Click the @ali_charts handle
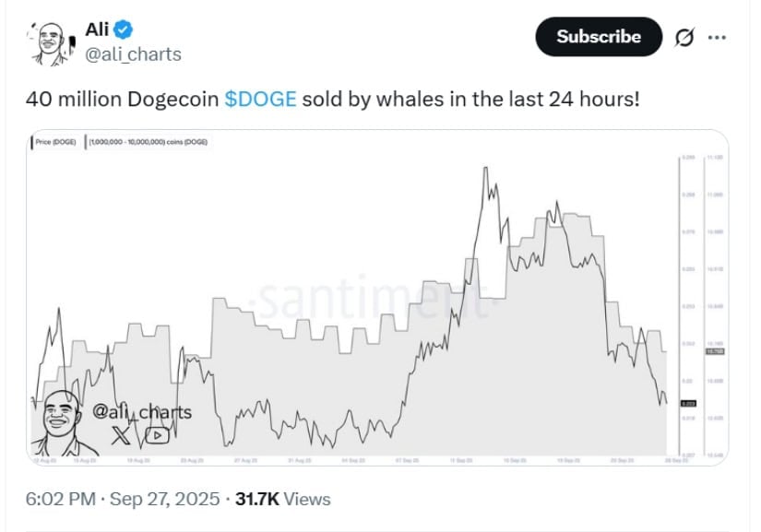 (133, 54)
